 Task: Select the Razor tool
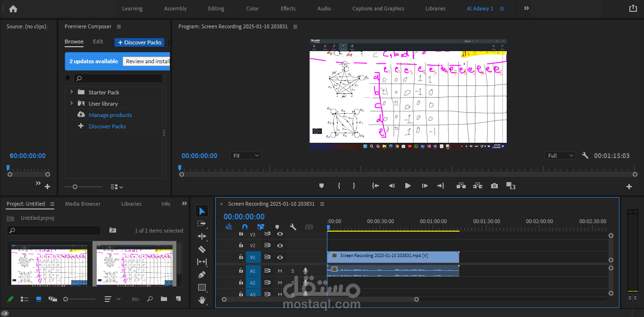click(x=202, y=249)
